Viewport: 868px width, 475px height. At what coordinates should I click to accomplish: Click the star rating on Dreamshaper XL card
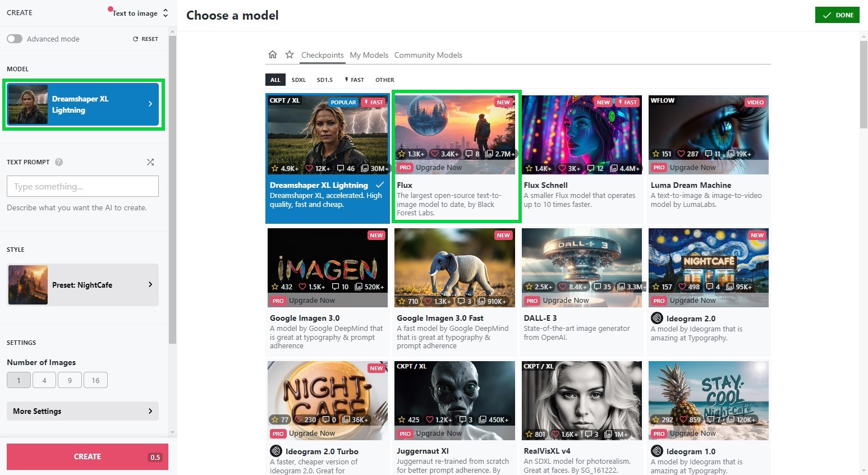[275, 168]
